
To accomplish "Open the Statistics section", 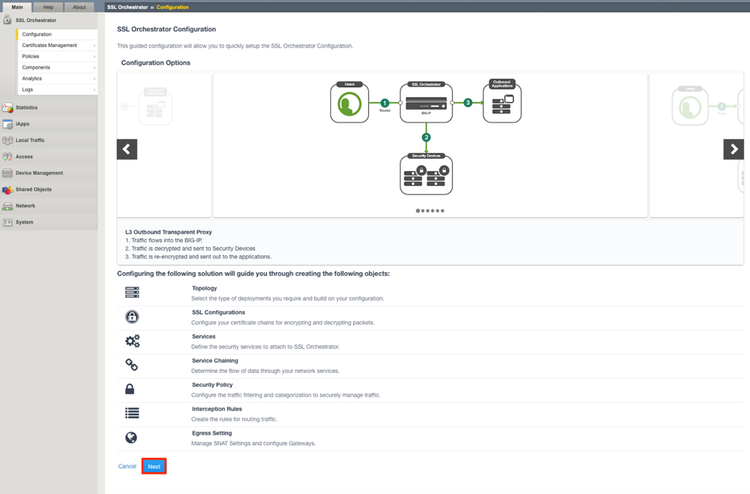I will (x=49, y=108).
